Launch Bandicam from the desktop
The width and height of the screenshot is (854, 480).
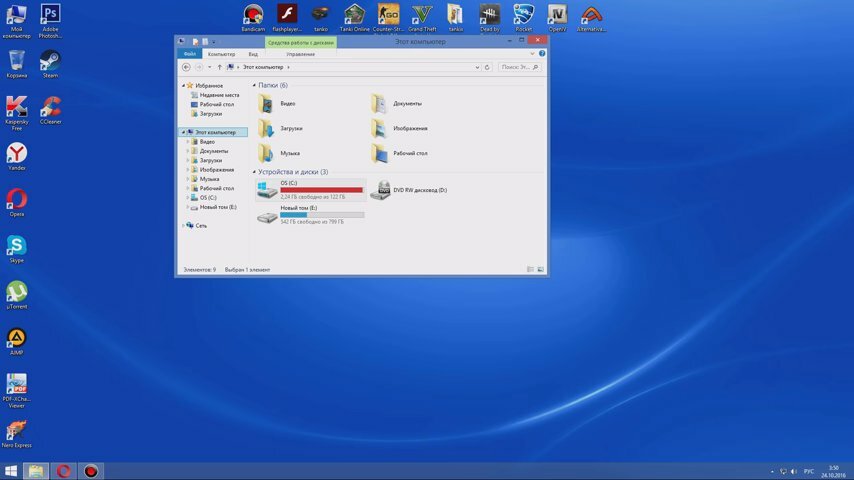(253, 18)
